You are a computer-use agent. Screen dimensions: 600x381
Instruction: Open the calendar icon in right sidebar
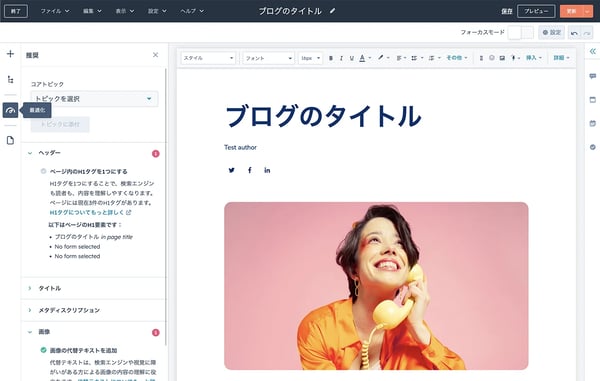click(592, 123)
